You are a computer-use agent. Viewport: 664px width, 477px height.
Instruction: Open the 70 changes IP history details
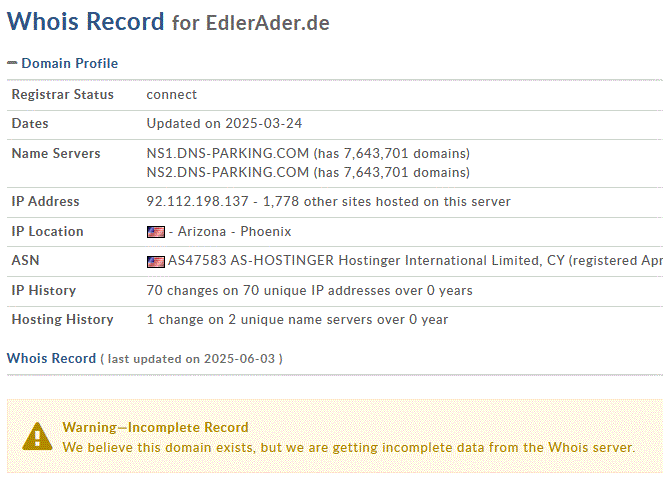[x=309, y=291]
